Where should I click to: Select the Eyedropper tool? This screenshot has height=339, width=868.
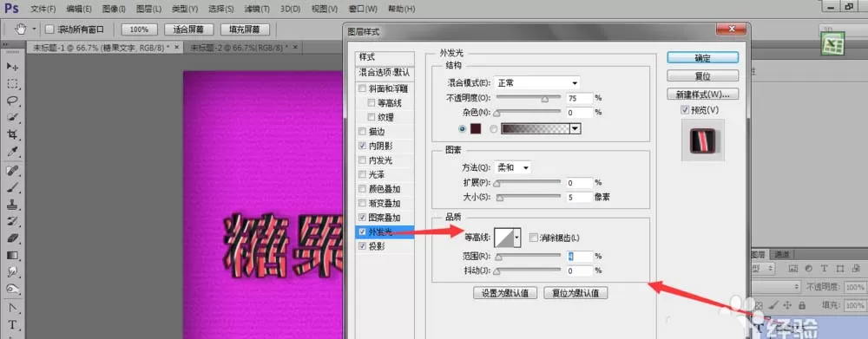tap(12, 152)
